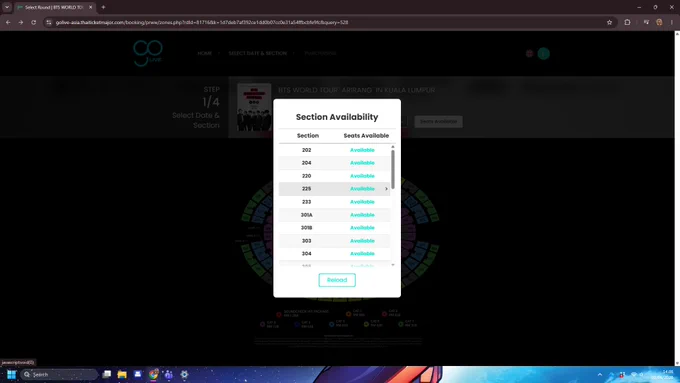Click the green user account icon
The image size is (680, 383).
(x=543, y=53)
